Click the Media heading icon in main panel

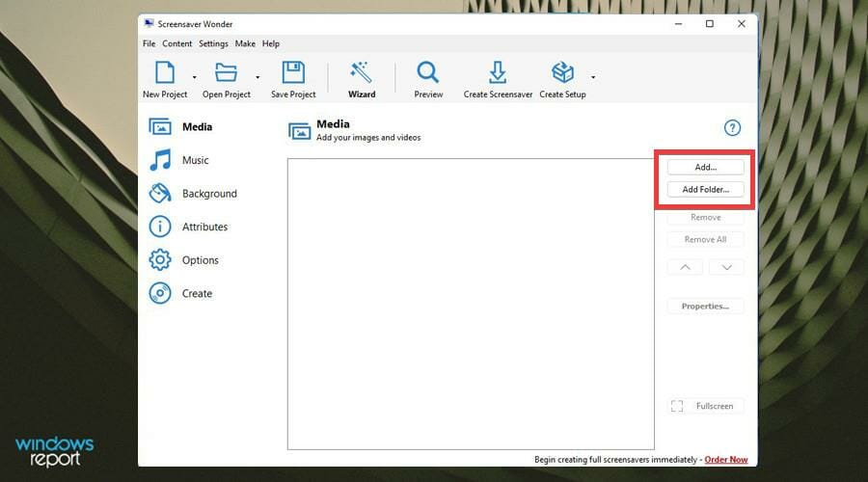(x=300, y=131)
